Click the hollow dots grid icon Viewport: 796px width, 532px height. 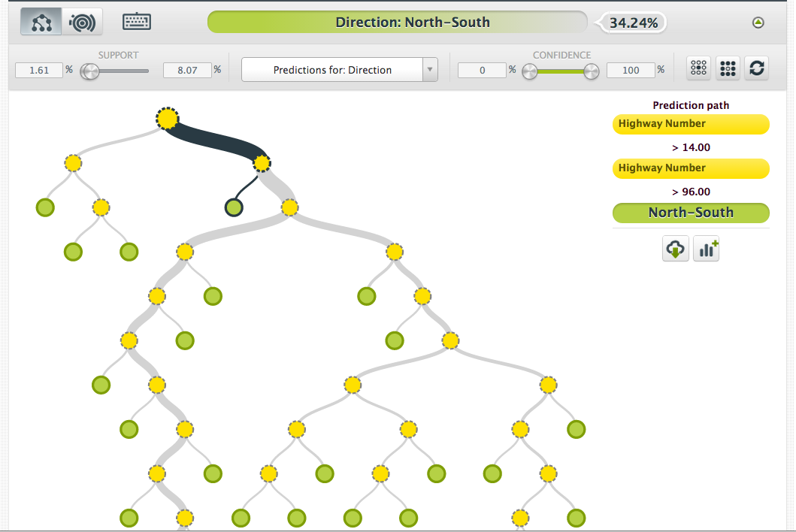(698, 68)
